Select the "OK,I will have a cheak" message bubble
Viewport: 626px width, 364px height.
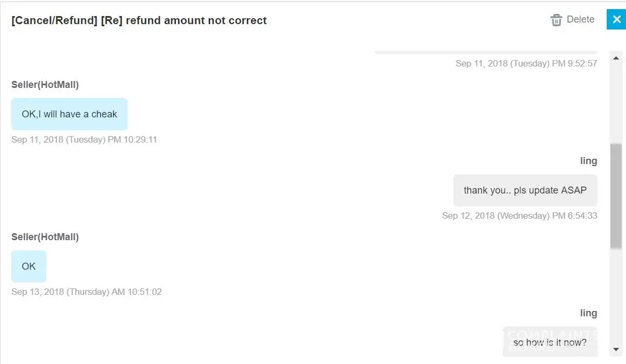click(x=69, y=114)
